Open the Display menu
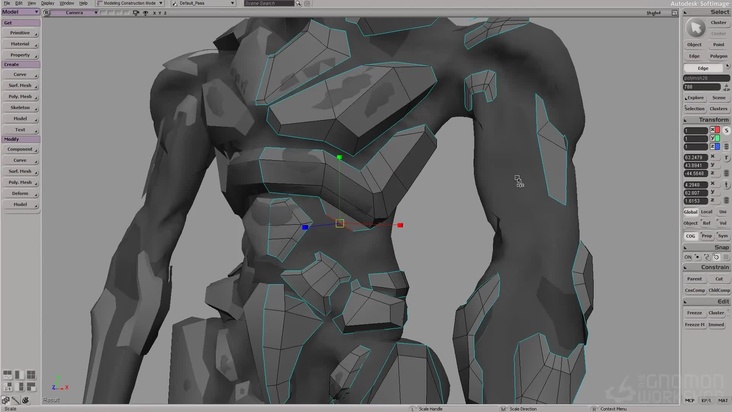This screenshot has height=412, width=732. 49,3
